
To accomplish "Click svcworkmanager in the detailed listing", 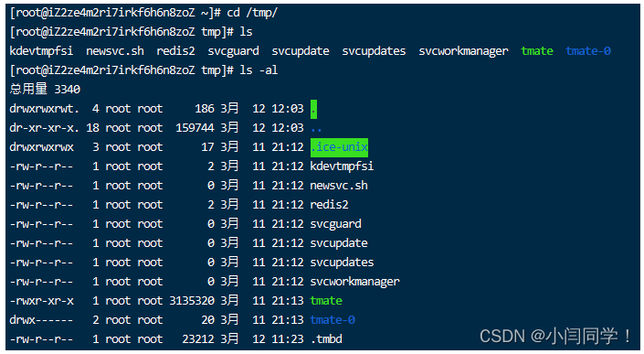I will coord(354,282).
